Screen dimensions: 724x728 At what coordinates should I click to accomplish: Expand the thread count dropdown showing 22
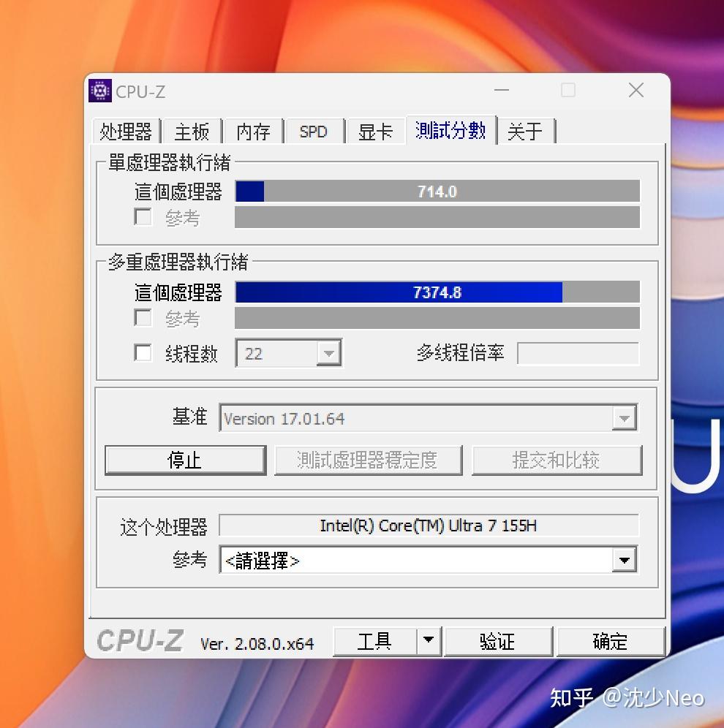click(x=329, y=353)
